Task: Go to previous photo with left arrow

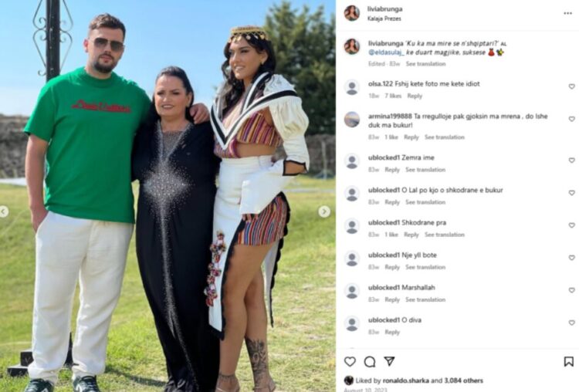Action: click(x=3, y=211)
